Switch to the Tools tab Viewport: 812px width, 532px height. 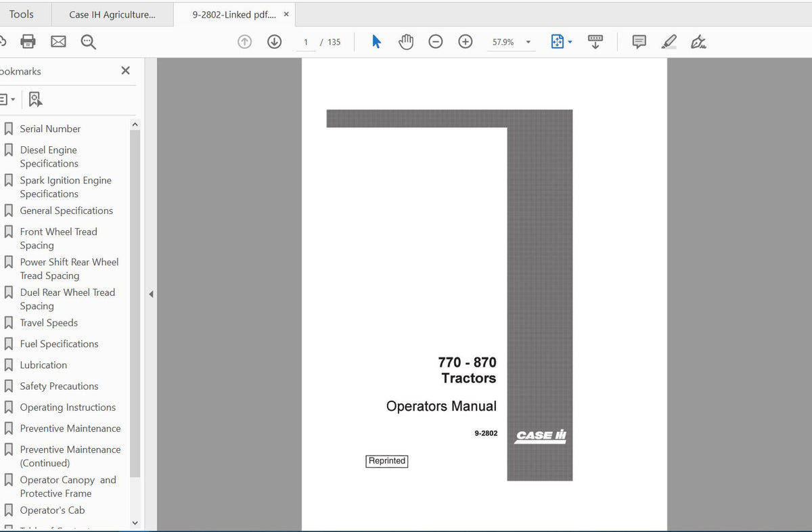tap(21, 14)
